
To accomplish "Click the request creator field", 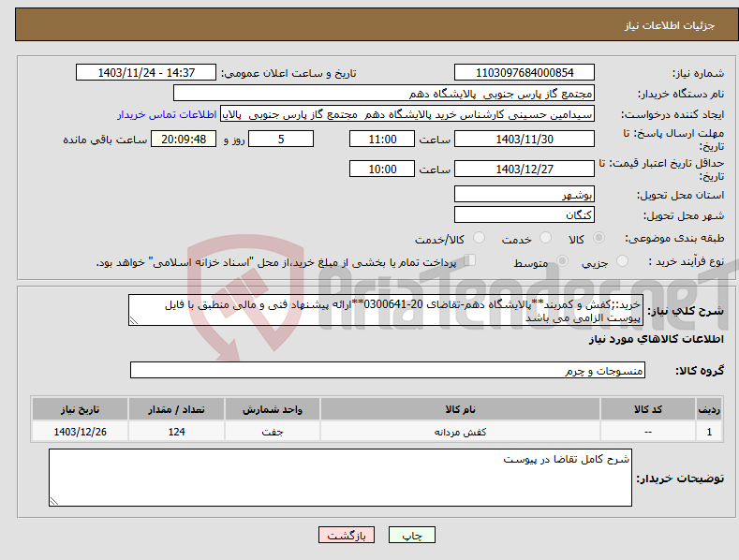I will (x=407, y=114).
